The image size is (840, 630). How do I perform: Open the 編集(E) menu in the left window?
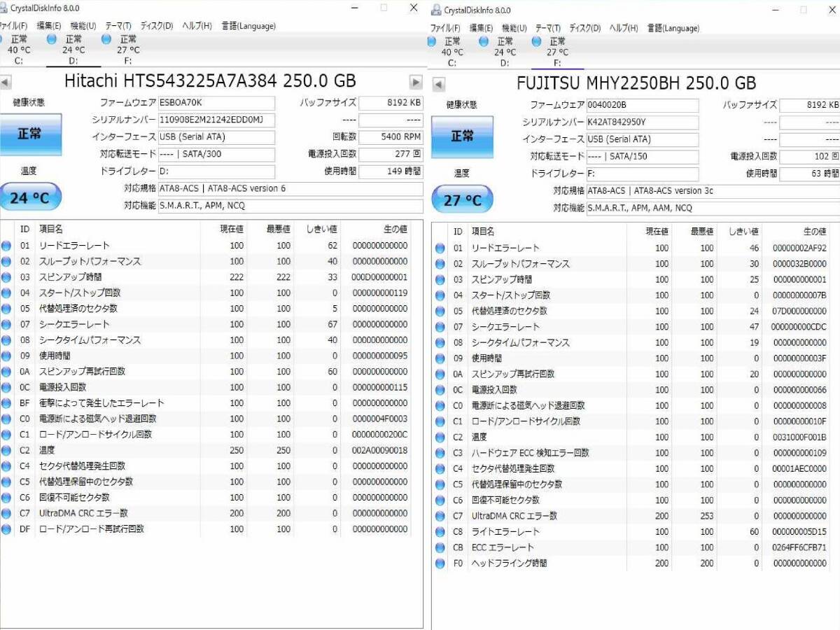pos(48,26)
